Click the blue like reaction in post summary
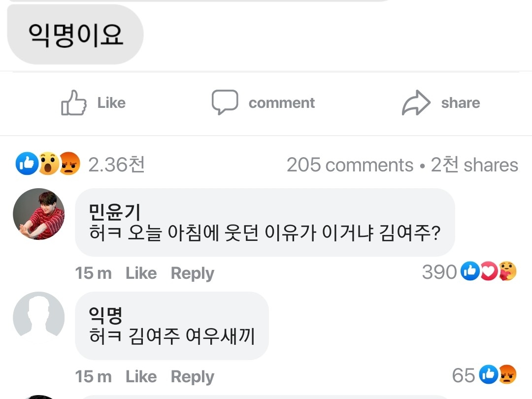532x399 pixels. [x=27, y=164]
